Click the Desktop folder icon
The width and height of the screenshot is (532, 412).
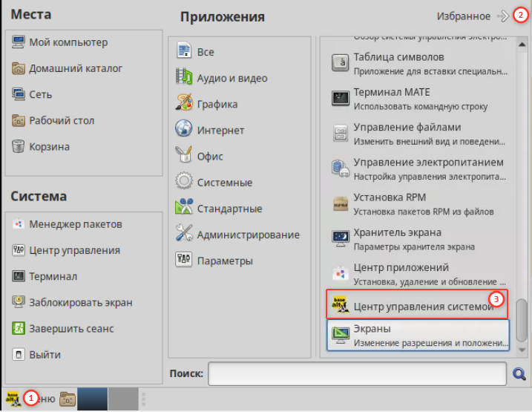pos(18,120)
